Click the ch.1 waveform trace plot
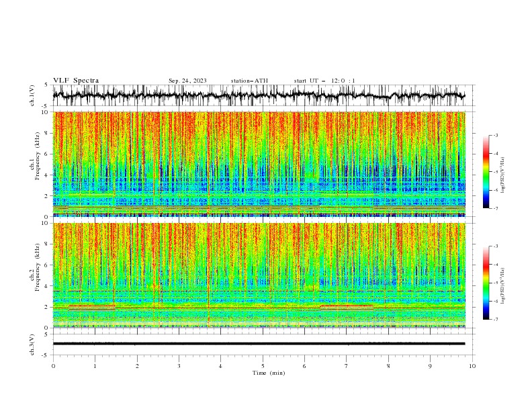 tap(259, 95)
